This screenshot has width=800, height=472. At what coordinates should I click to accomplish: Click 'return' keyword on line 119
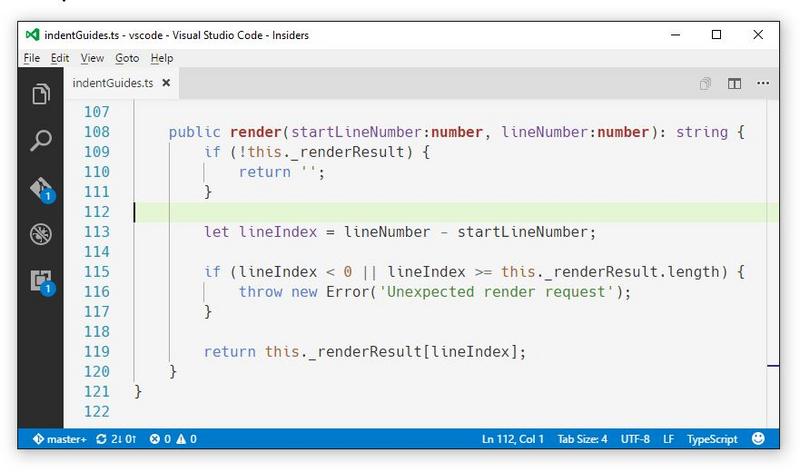coord(230,352)
